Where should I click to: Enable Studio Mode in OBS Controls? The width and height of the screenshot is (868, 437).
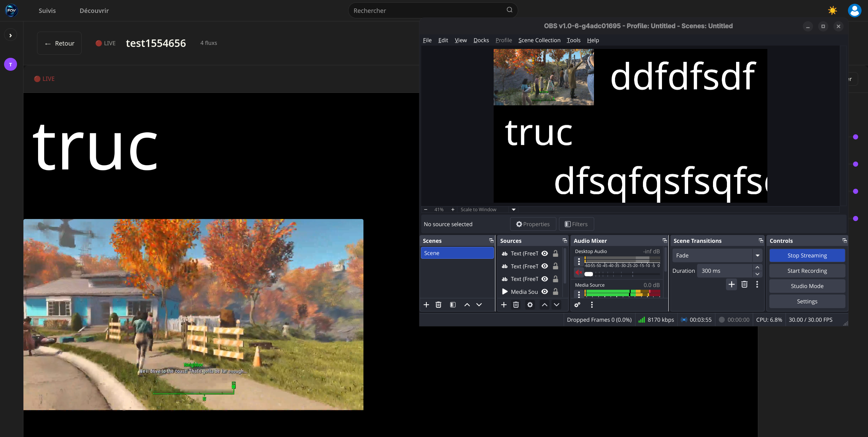pos(807,286)
